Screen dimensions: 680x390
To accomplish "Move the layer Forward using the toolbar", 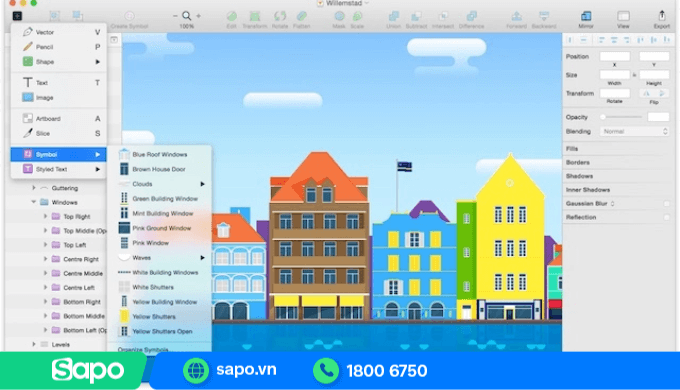I will (517, 16).
